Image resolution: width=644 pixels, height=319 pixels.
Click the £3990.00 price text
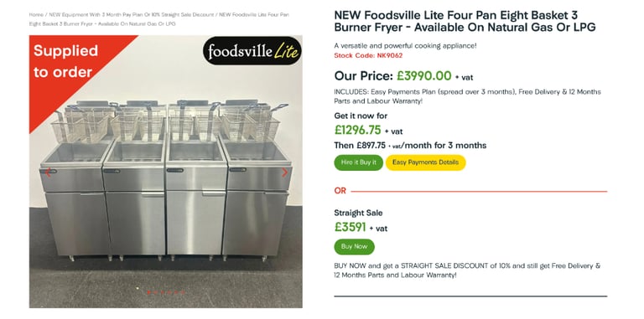[x=423, y=76]
